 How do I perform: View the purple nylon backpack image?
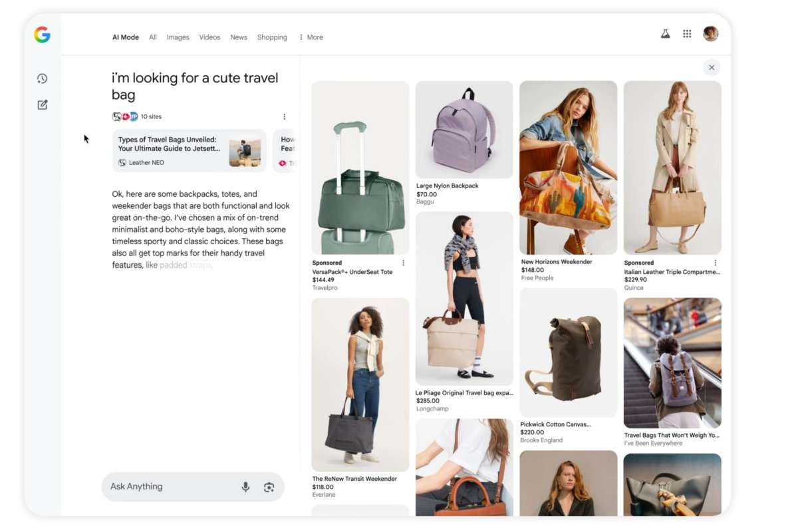click(x=464, y=130)
